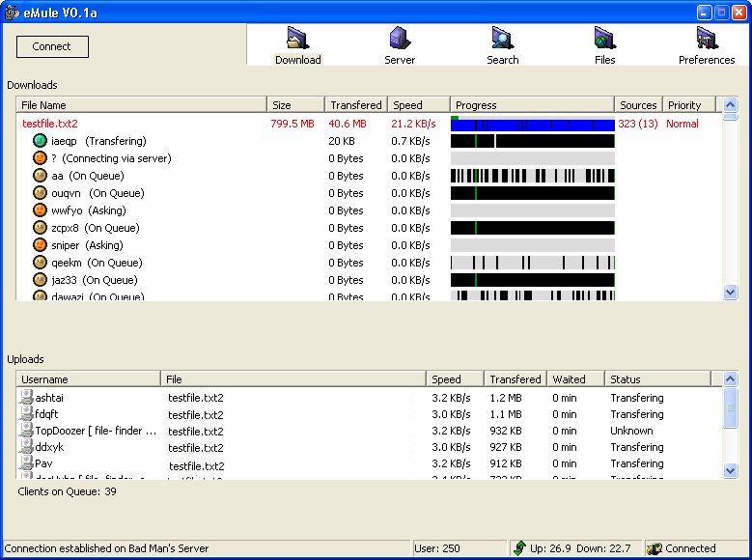Click the smiley icon beside aa
The height and width of the screenshot is (560, 752).
[x=40, y=175]
